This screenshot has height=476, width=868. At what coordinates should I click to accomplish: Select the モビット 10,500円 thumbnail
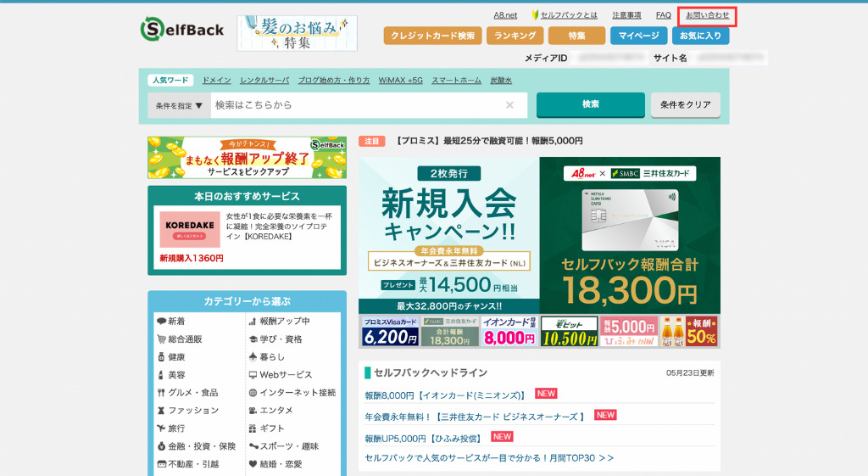(569, 332)
